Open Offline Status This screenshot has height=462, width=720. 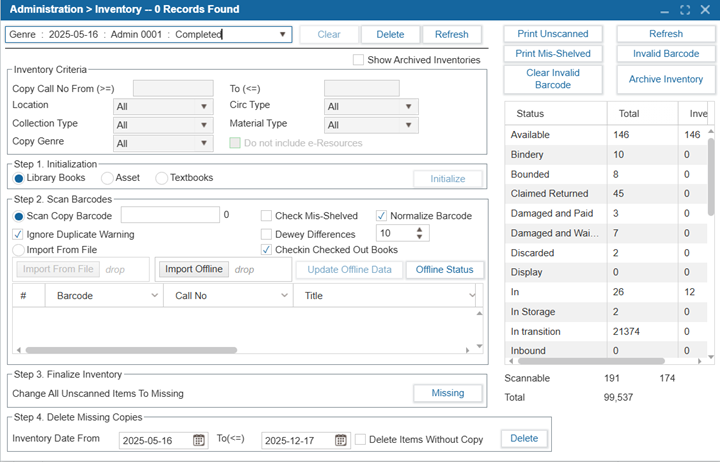coord(444,270)
